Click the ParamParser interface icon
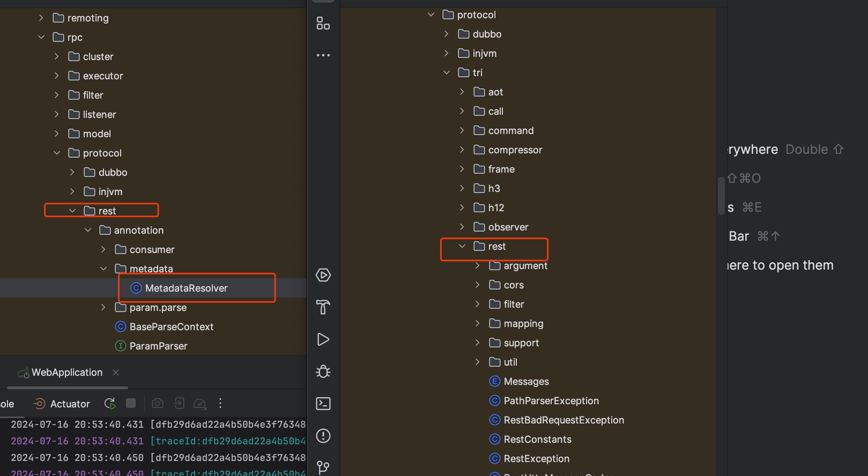Viewport: 868px width, 476px height. 121,346
